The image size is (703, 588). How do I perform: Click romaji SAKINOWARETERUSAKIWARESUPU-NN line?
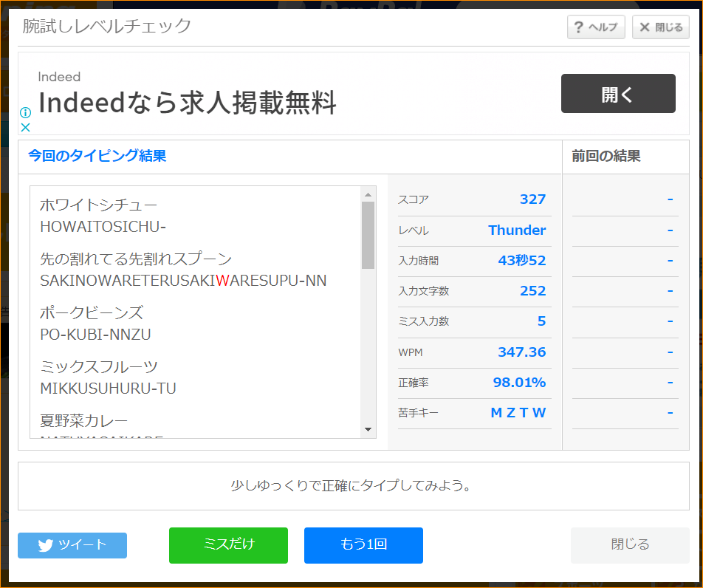(183, 281)
